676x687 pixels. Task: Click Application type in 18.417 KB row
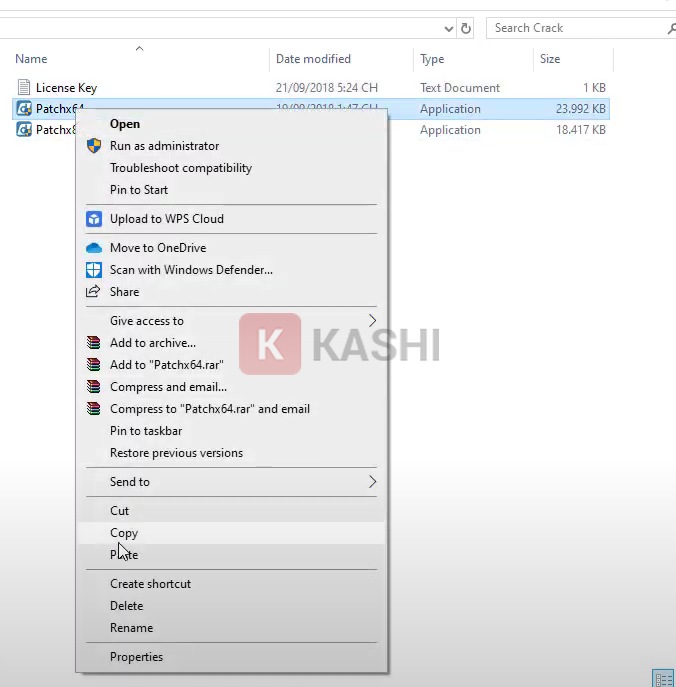tap(450, 130)
